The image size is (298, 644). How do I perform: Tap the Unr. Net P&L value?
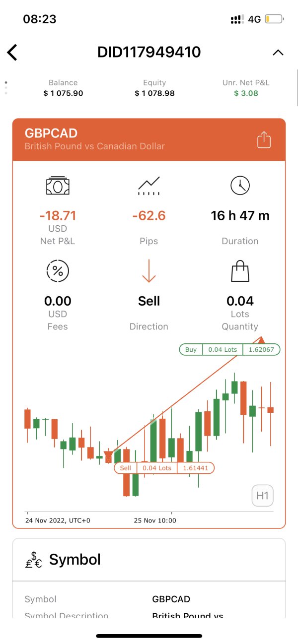click(246, 93)
